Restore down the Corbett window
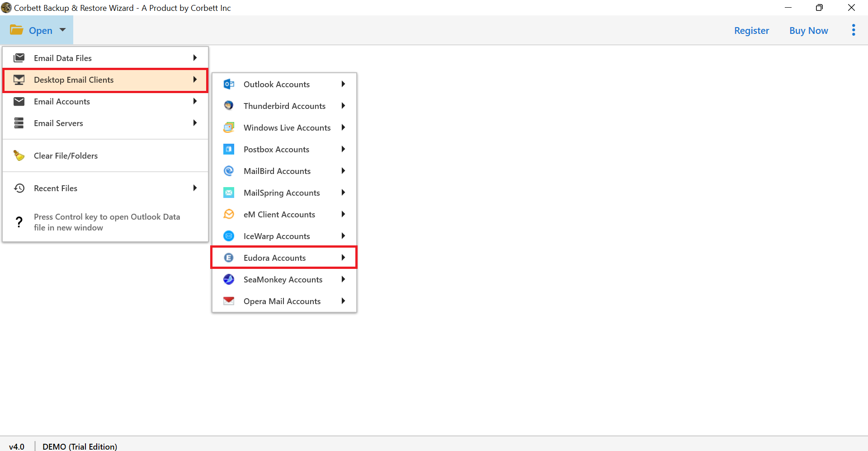Image resolution: width=868 pixels, height=451 pixels. [819, 8]
